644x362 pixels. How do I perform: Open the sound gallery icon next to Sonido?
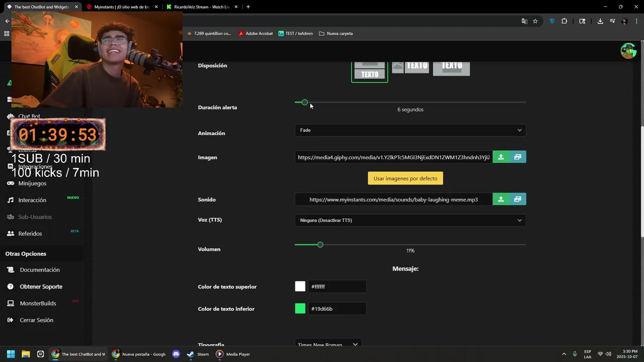point(518,200)
